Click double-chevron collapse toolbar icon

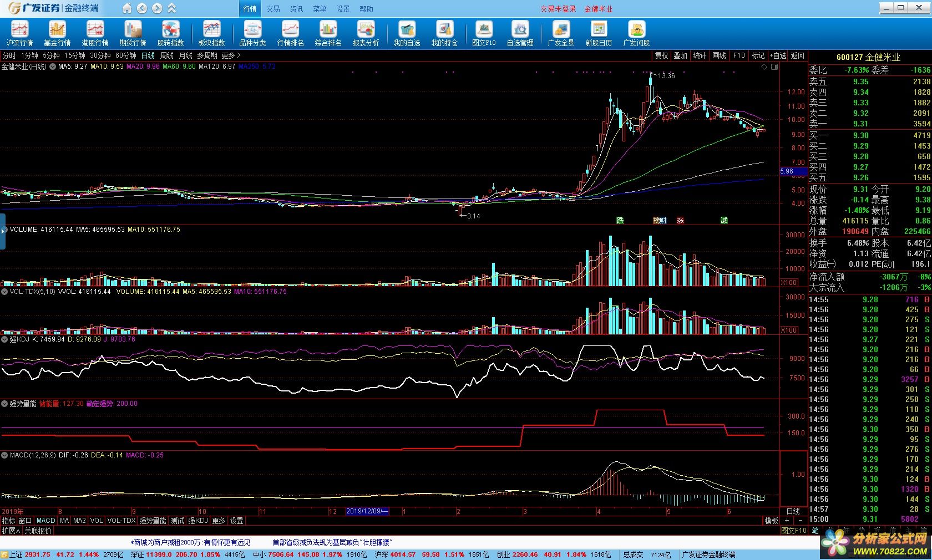tap(172, 8)
